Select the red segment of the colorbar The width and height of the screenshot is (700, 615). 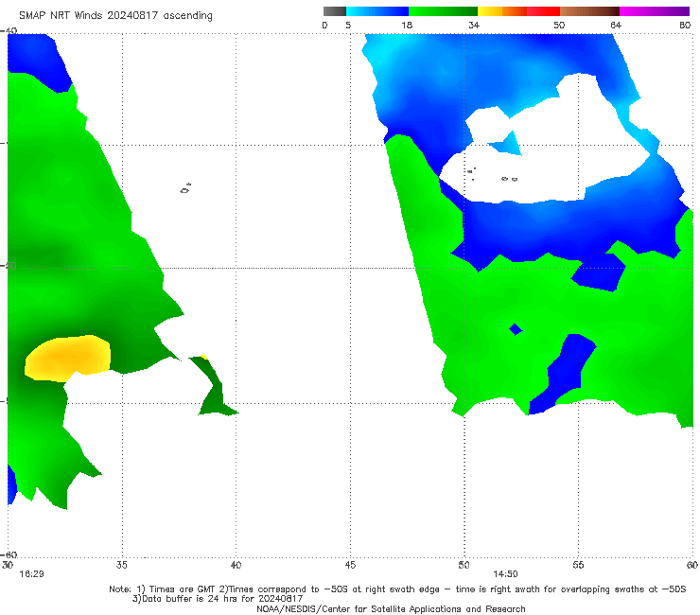pos(543,11)
